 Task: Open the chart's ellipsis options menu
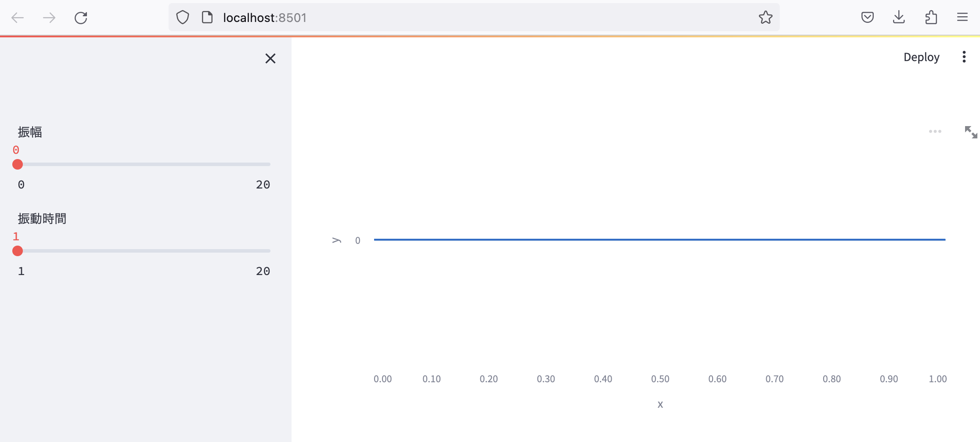tap(935, 131)
